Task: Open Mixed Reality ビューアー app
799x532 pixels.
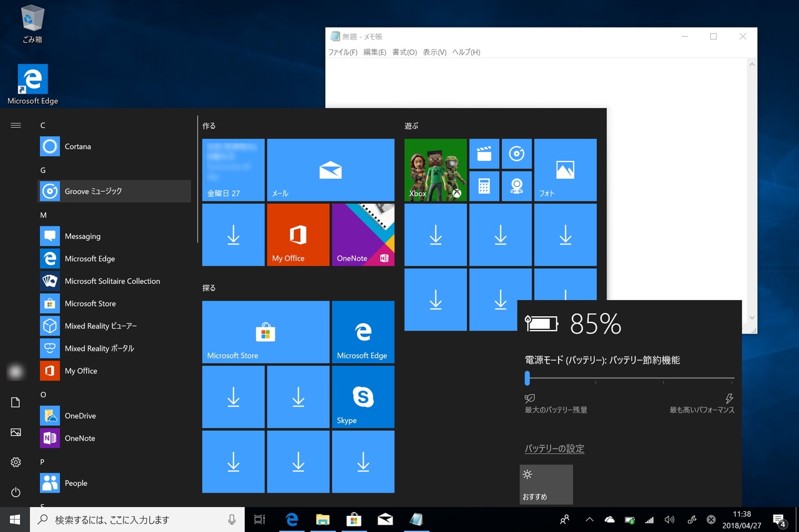Action: click(115, 326)
